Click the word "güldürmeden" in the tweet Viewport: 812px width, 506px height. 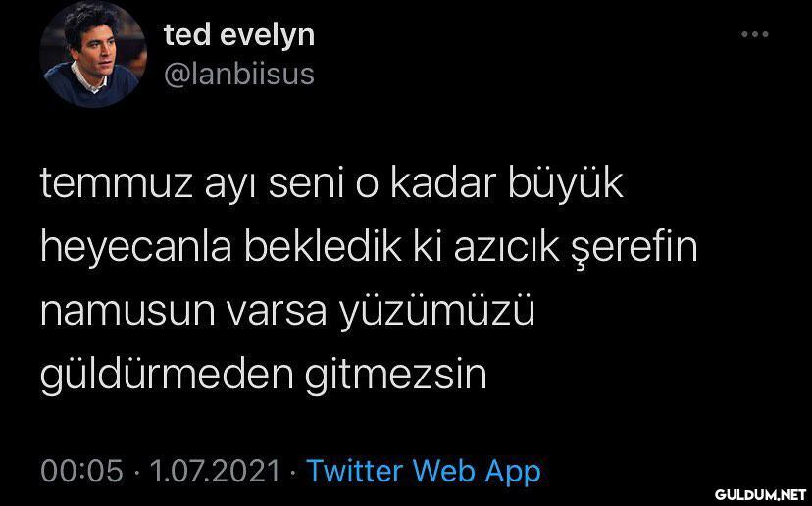tap(167, 376)
